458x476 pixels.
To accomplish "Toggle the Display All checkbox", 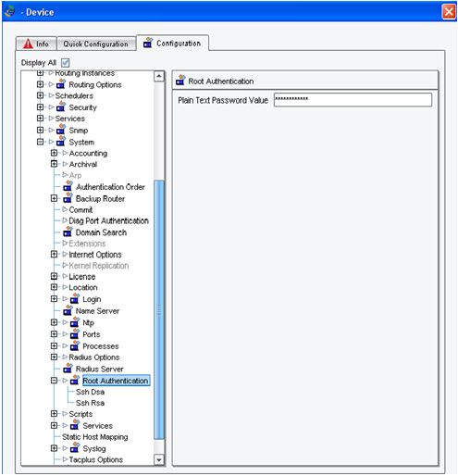I will point(66,63).
